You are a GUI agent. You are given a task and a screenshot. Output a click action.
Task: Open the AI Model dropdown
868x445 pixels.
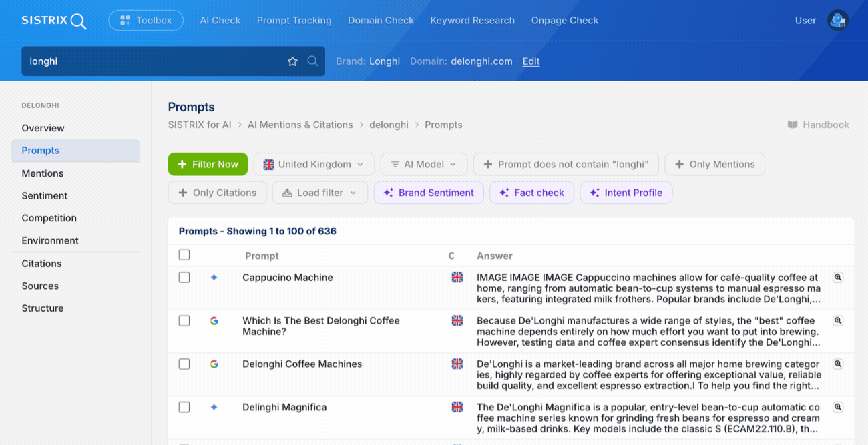(423, 164)
